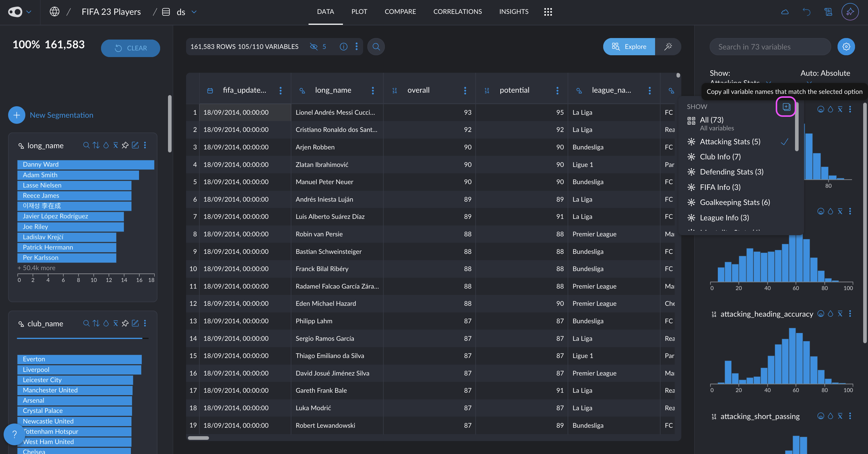This screenshot has height=454, width=868.
Task: Switch to the DATA tab
Action: [325, 12]
